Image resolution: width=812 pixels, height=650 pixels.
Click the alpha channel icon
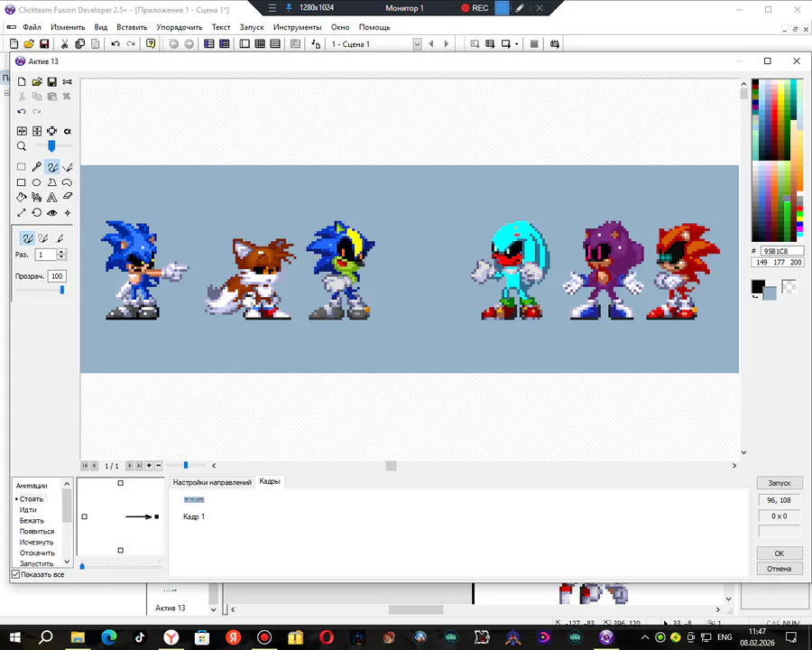point(68,131)
